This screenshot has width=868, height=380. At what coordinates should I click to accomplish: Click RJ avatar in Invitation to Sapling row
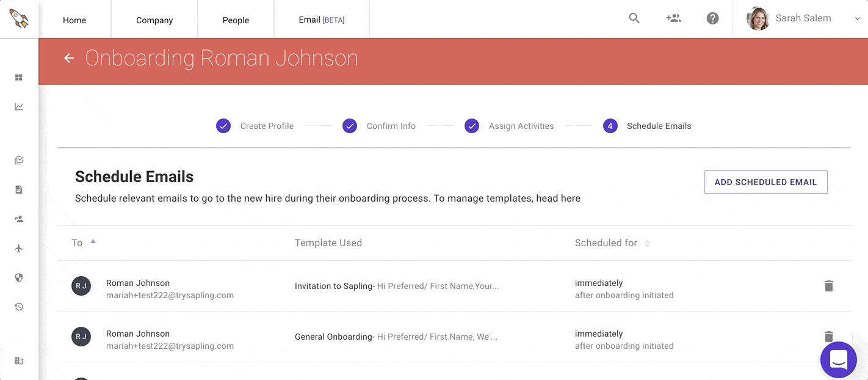tap(81, 286)
